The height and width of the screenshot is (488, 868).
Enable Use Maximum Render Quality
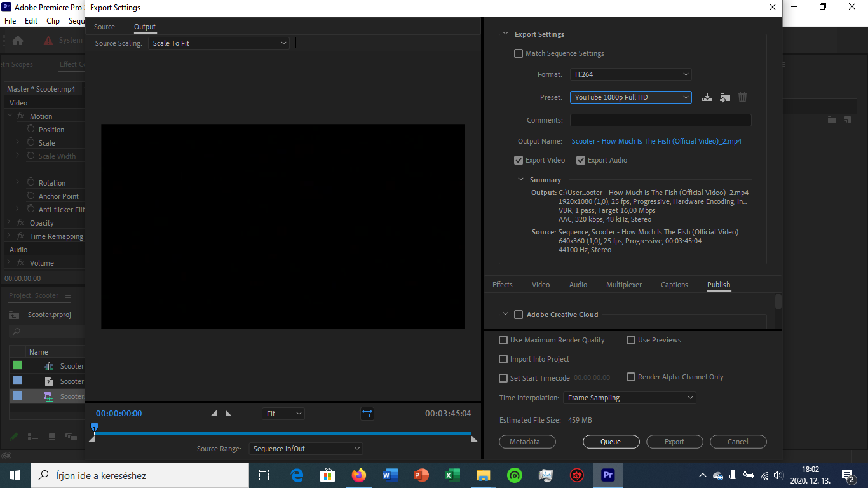[503, 340]
